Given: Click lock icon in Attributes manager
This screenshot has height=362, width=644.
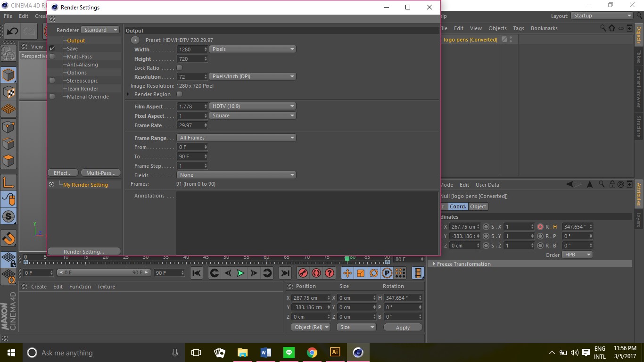Looking at the screenshot, I should 611,184.
